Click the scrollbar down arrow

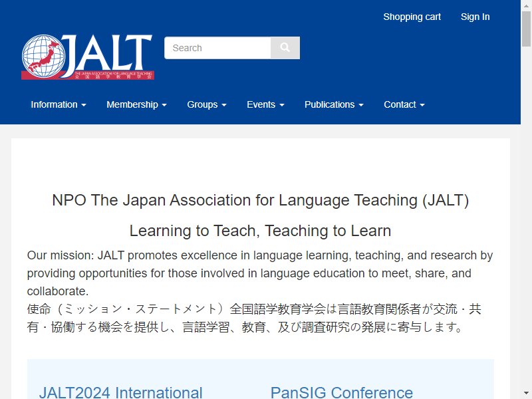(526, 393)
